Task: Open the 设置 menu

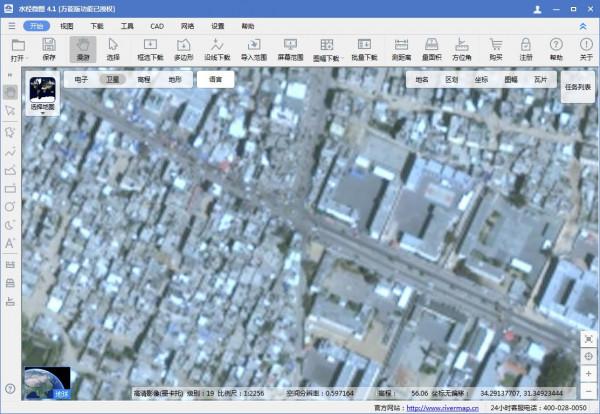Action: (218, 26)
